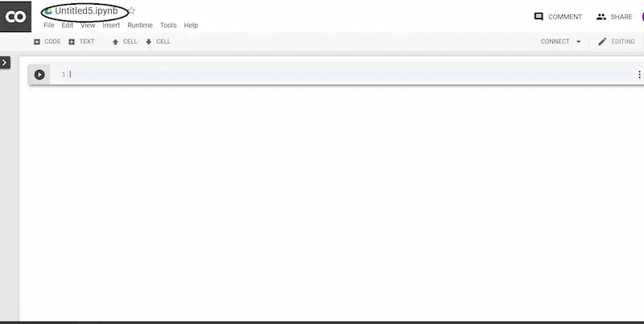Add a new TEXT cell
The width and height of the screenshot is (644, 324).
tap(81, 42)
